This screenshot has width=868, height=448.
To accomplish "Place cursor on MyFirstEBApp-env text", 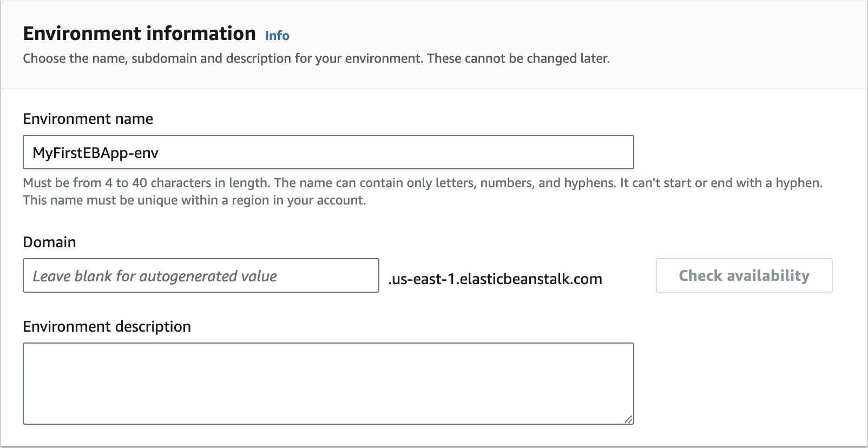I will click(95, 153).
